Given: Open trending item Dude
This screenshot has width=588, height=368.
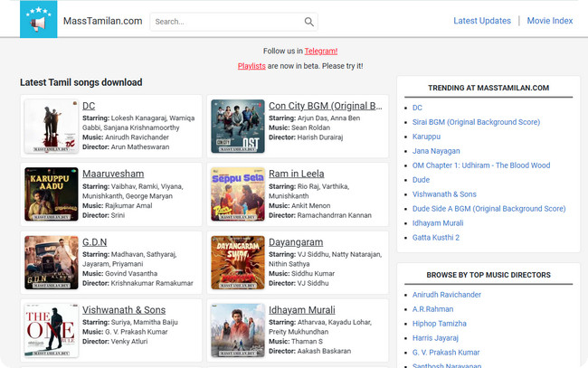Looking at the screenshot, I should click(422, 180).
